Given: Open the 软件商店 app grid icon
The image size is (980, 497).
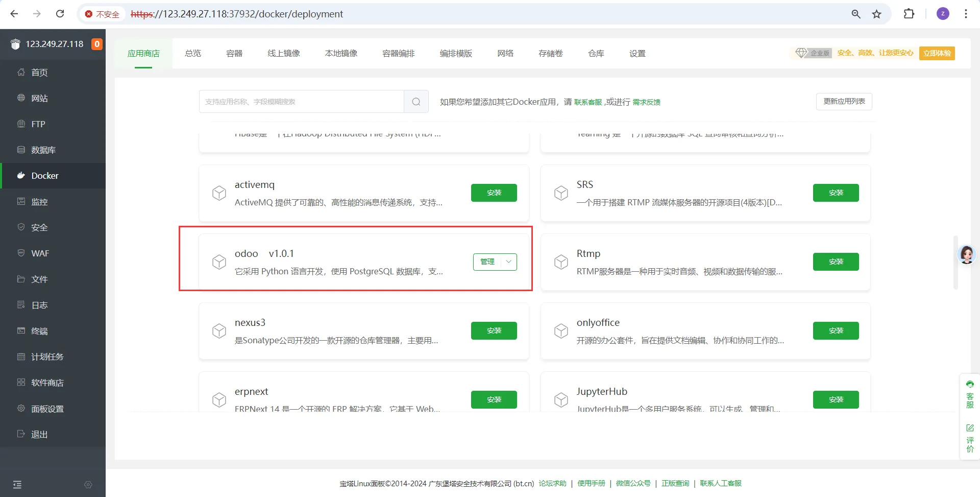Looking at the screenshot, I should pyautogui.click(x=21, y=382).
